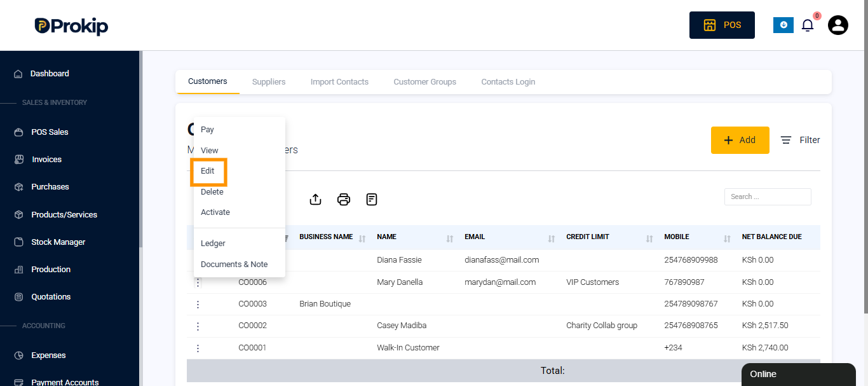The height and width of the screenshot is (386, 868).
Task: Click the Casey Madiba name cell
Action: [x=402, y=326]
